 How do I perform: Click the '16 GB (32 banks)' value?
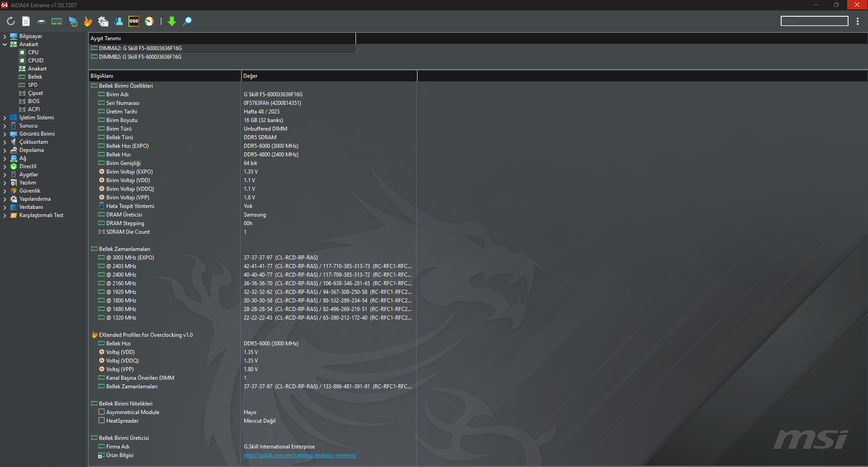click(x=263, y=120)
